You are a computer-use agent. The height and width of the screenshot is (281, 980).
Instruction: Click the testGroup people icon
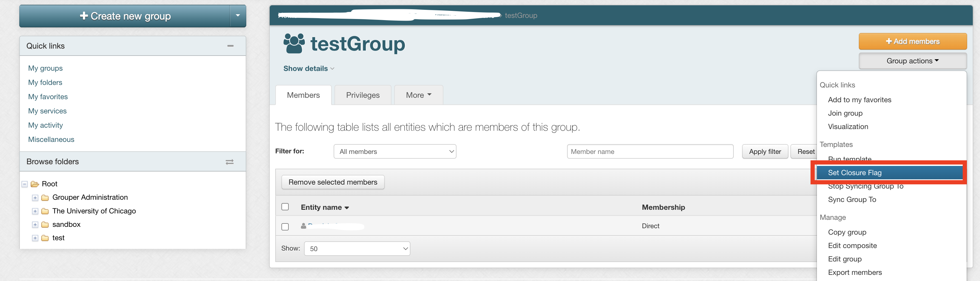point(294,43)
